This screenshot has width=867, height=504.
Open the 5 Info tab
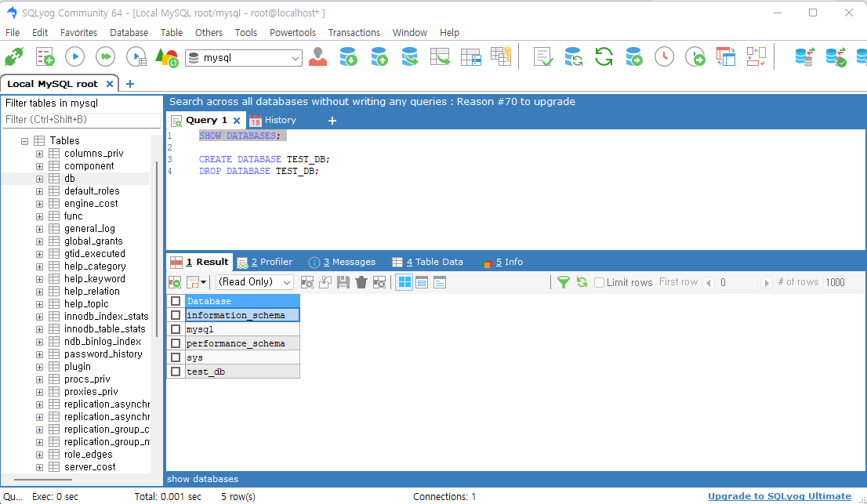tap(502, 262)
